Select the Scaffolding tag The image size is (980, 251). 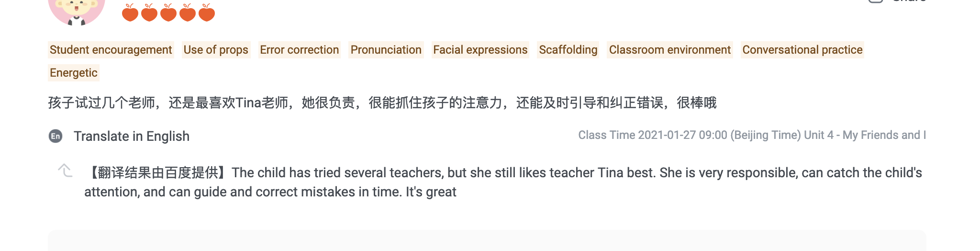pyautogui.click(x=568, y=50)
